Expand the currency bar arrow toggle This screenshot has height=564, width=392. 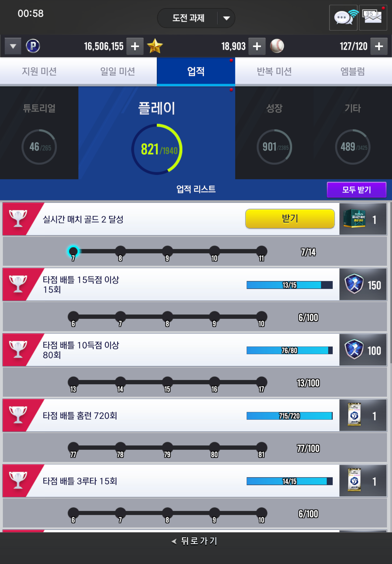pos(13,46)
